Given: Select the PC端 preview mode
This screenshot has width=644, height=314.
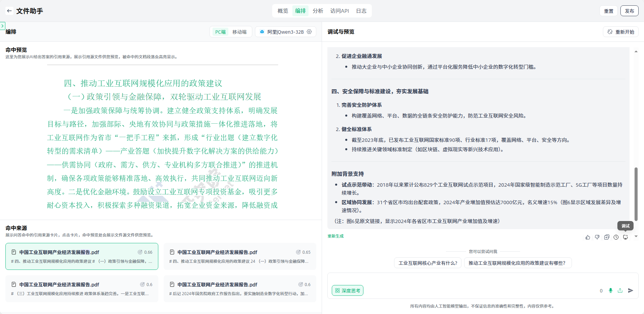Looking at the screenshot, I should click(221, 32).
